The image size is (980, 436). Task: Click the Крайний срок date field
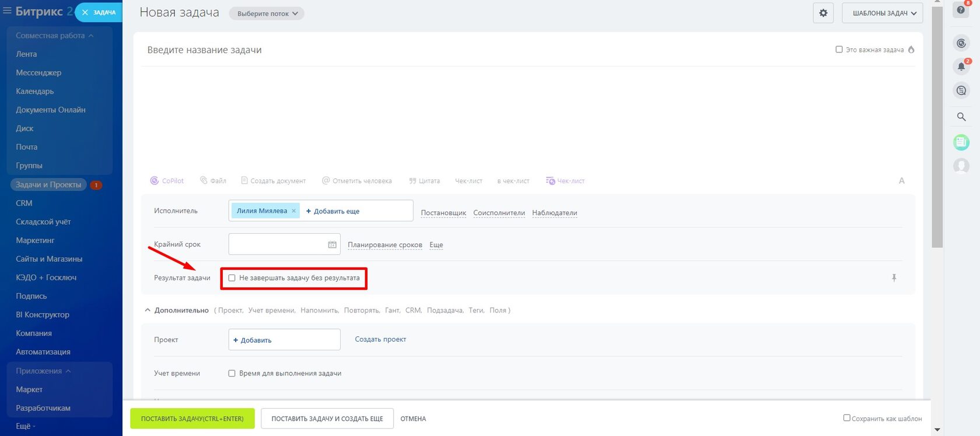click(x=284, y=244)
